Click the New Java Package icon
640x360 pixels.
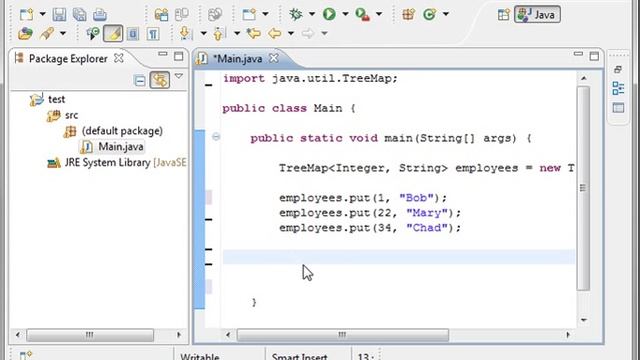[x=409, y=14]
